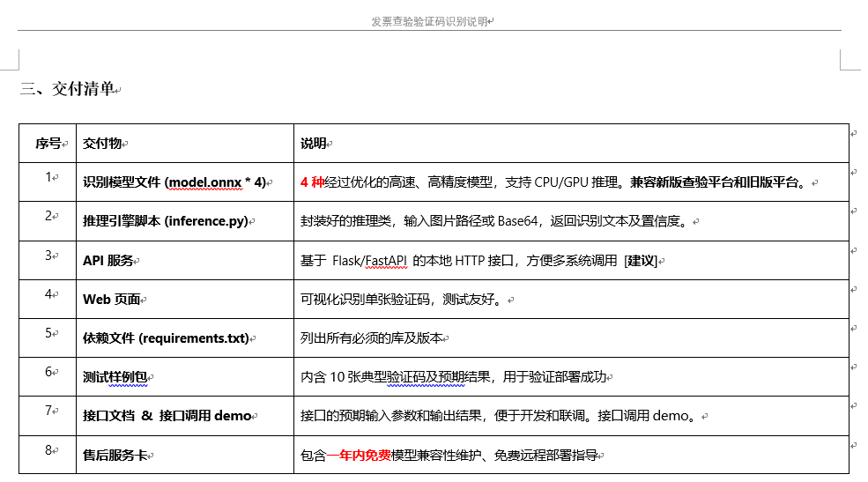Click the text 模型兼容性维护、免费远程部署指导
The height and width of the screenshot is (482, 868).
tap(494, 456)
